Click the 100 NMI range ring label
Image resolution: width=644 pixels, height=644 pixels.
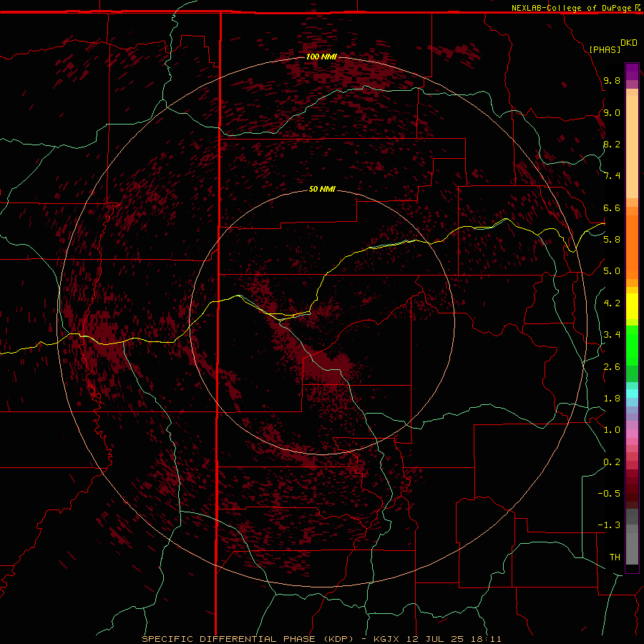(x=321, y=57)
